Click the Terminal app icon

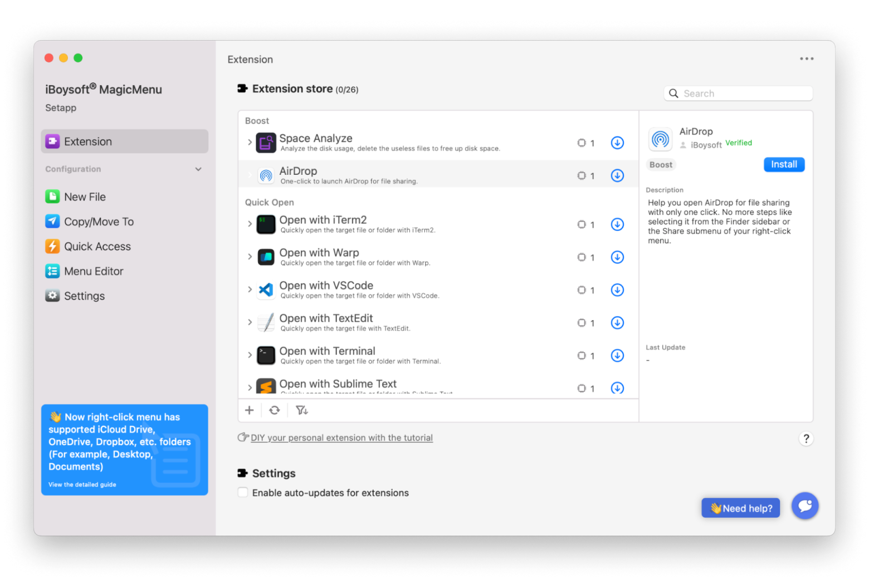point(266,355)
